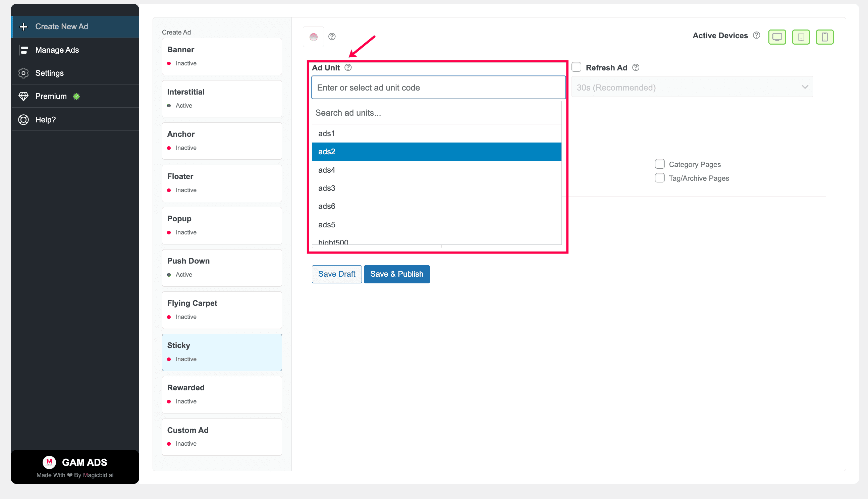Image resolution: width=868 pixels, height=499 pixels.
Task: Open the 30s (Recommended) refresh dropdown
Action: pyautogui.click(x=692, y=88)
